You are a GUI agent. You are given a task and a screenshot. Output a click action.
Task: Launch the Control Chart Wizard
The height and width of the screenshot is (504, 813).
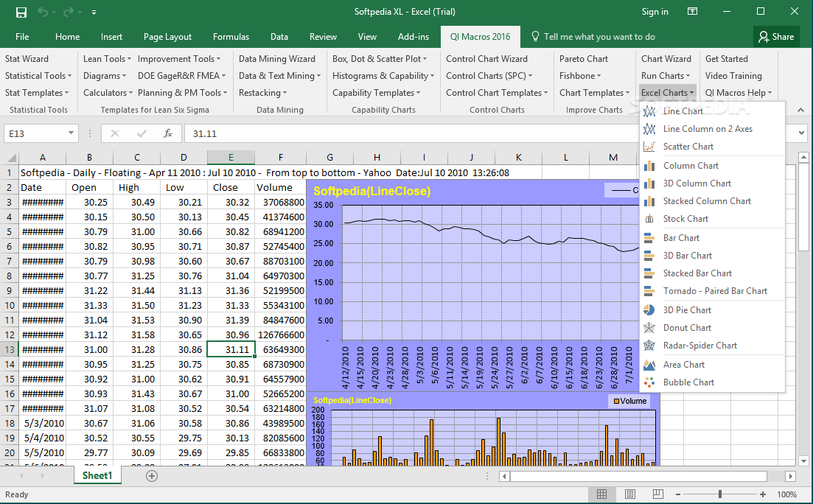[x=487, y=59]
